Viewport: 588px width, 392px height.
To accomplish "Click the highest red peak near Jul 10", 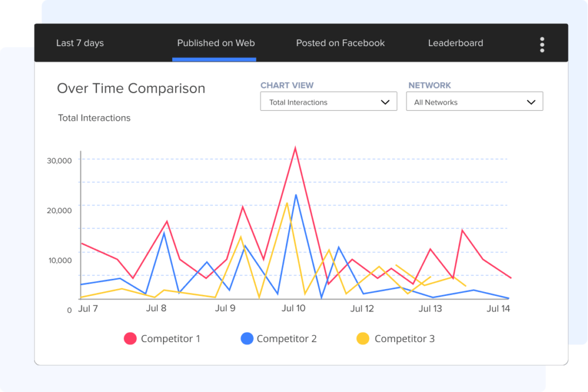I will point(295,148).
